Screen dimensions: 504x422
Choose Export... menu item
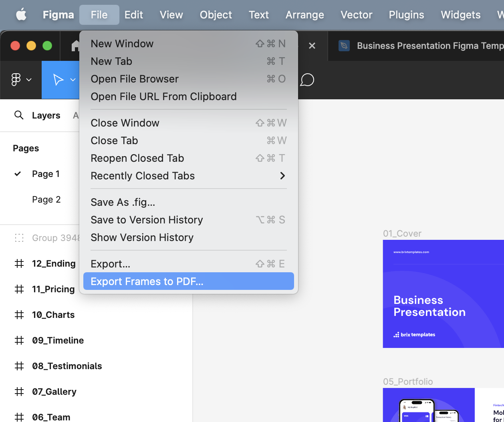pos(189,264)
